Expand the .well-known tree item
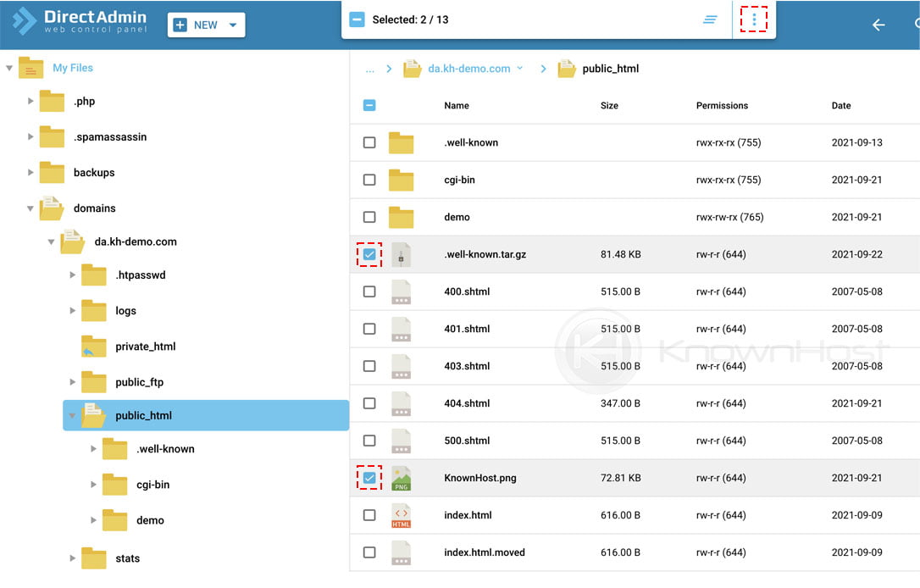The width and height of the screenshot is (920, 588). point(93,448)
